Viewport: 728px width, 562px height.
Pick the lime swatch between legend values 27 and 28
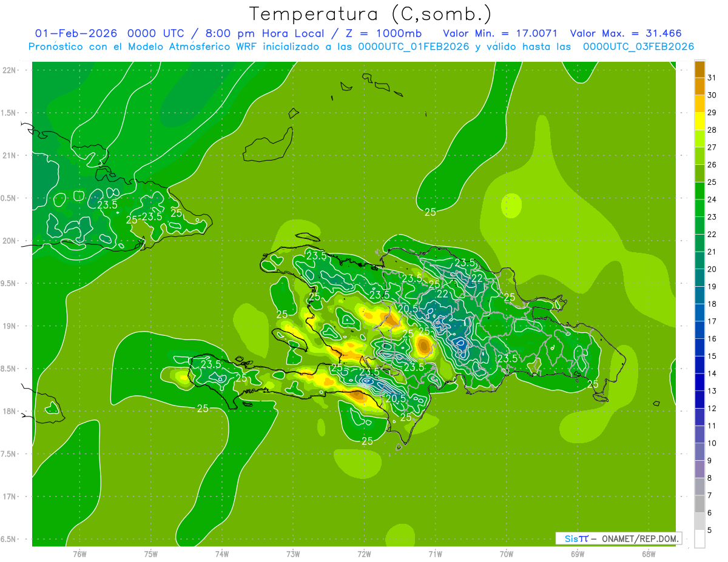coord(699,138)
